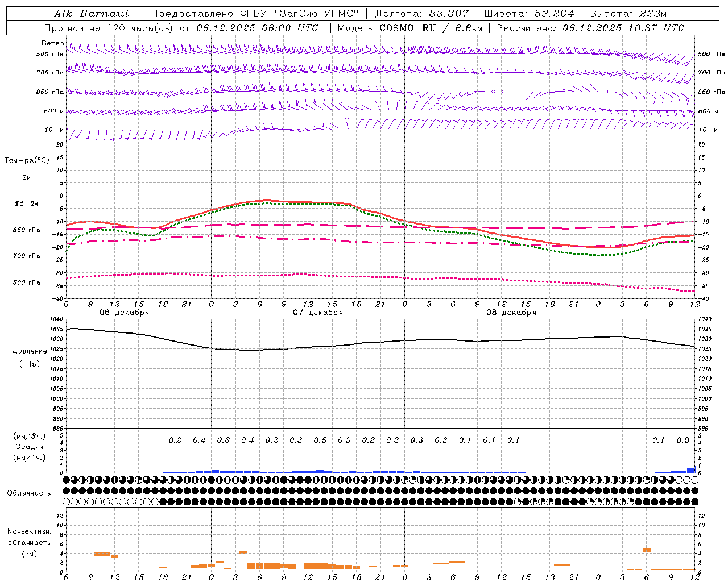Click the 'Долгота: 83.307' longitude value

click(x=422, y=14)
